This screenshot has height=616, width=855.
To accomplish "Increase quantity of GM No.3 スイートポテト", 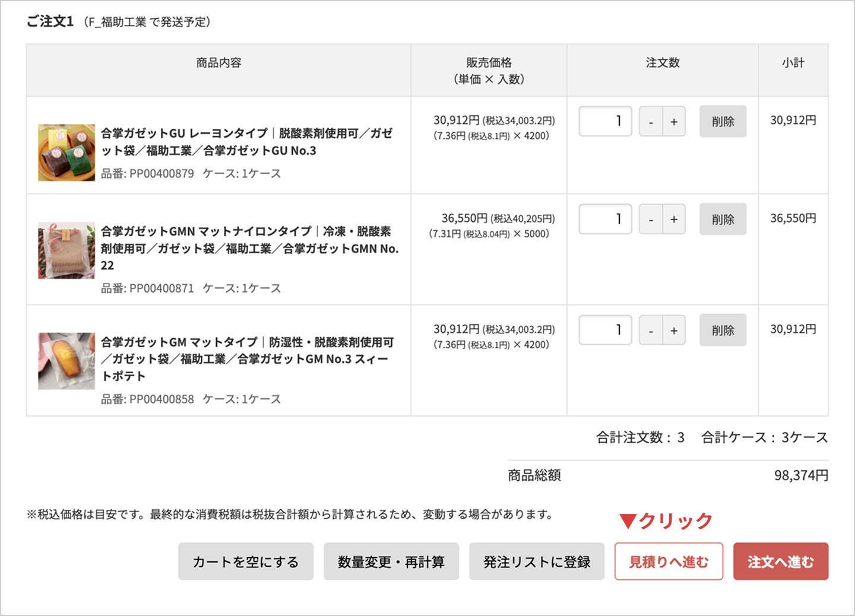I will (674, 331).
